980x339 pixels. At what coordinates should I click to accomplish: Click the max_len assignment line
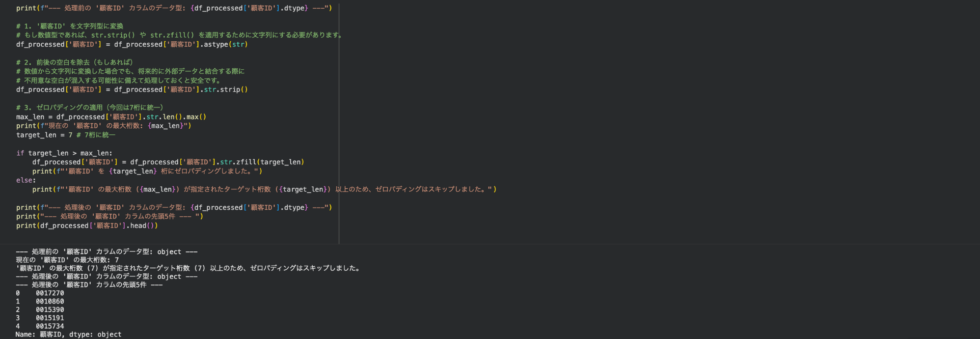point(111,117)
